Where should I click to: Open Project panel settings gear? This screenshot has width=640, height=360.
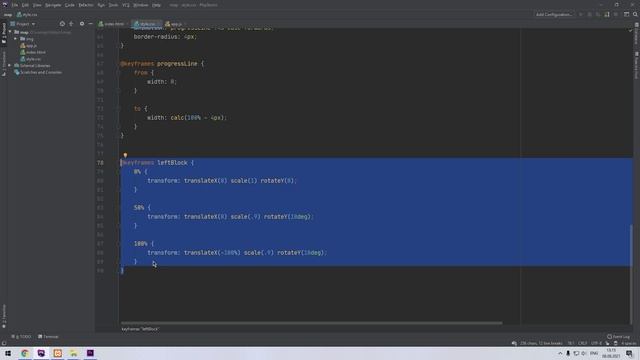coord(82,24)
